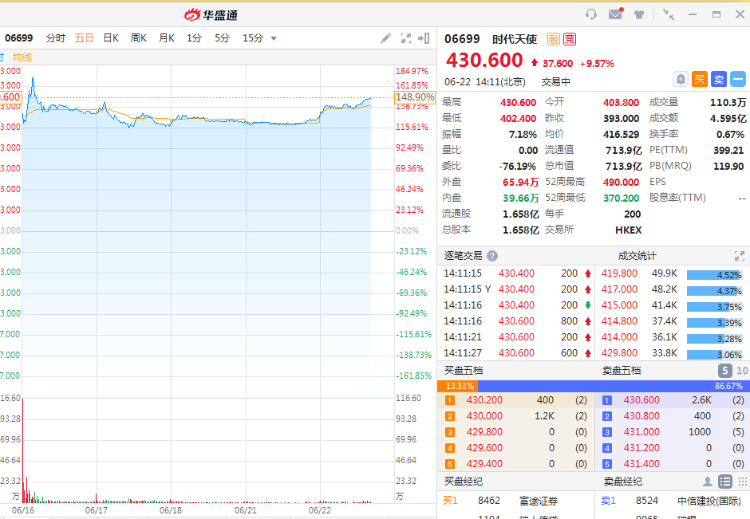This screenshot has height=519, width=750.
Task: Click buy level 1 price 430.200
Action: pyautogui.click(x=485, y=400)
